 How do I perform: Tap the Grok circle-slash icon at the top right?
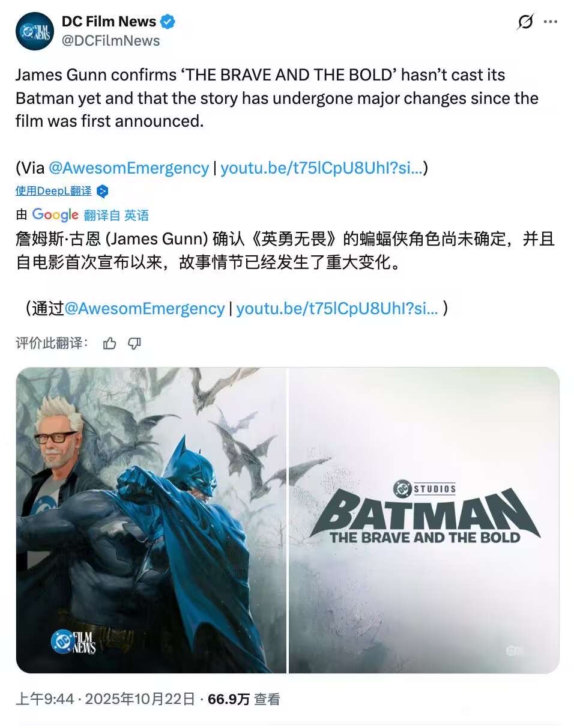tap(525, 22)
